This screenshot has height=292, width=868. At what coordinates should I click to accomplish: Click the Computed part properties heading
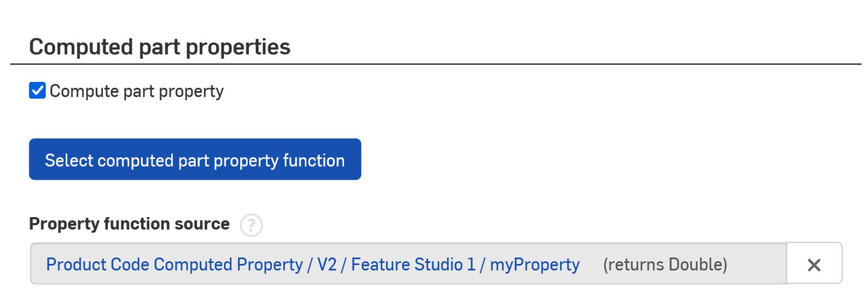[x=159, y=47]
